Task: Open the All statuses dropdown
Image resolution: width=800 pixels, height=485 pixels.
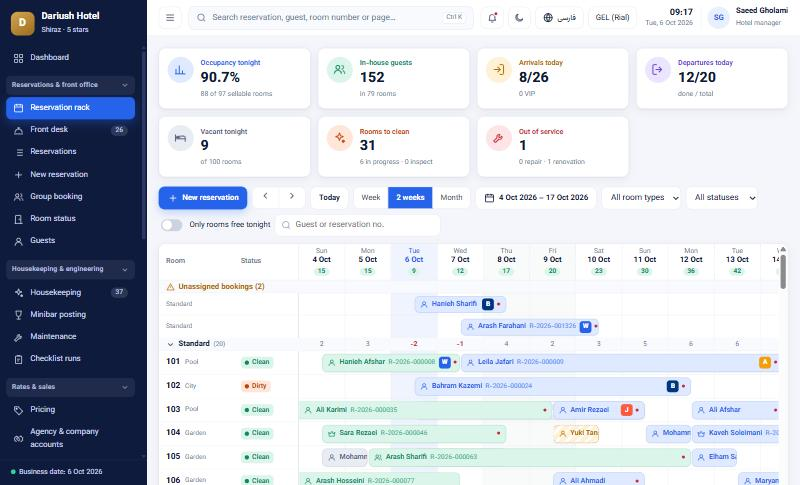Action: click(722, 197)
